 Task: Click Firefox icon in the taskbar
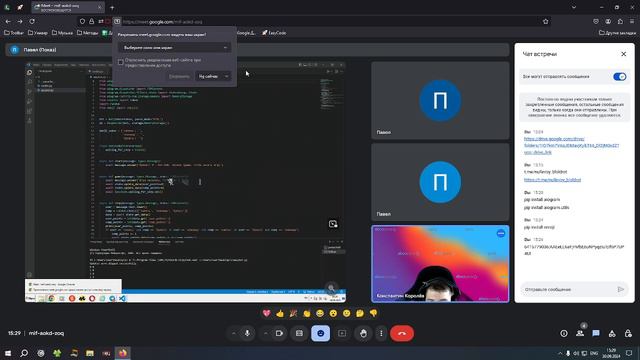tap(123, 353)
